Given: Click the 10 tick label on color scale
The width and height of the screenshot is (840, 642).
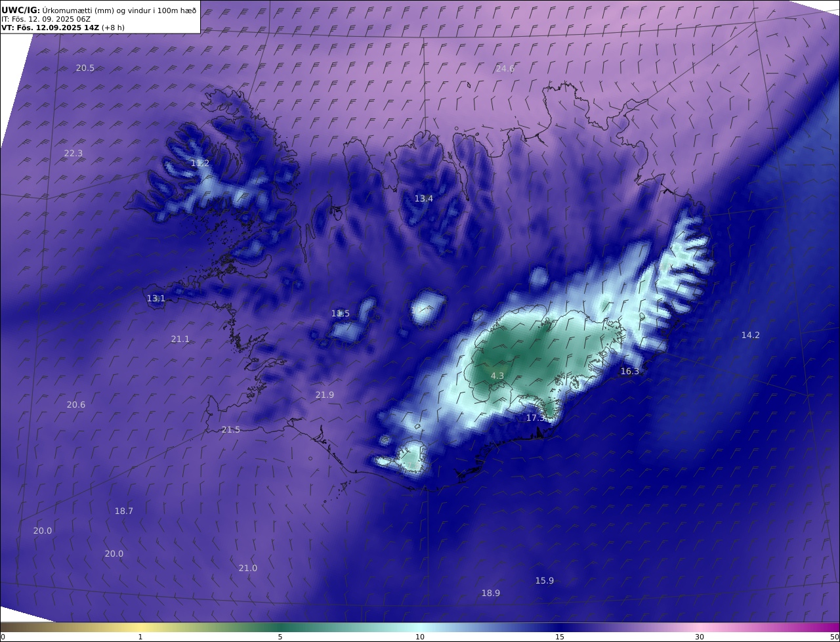Looking at the screenshot, I should click(420, 637).
